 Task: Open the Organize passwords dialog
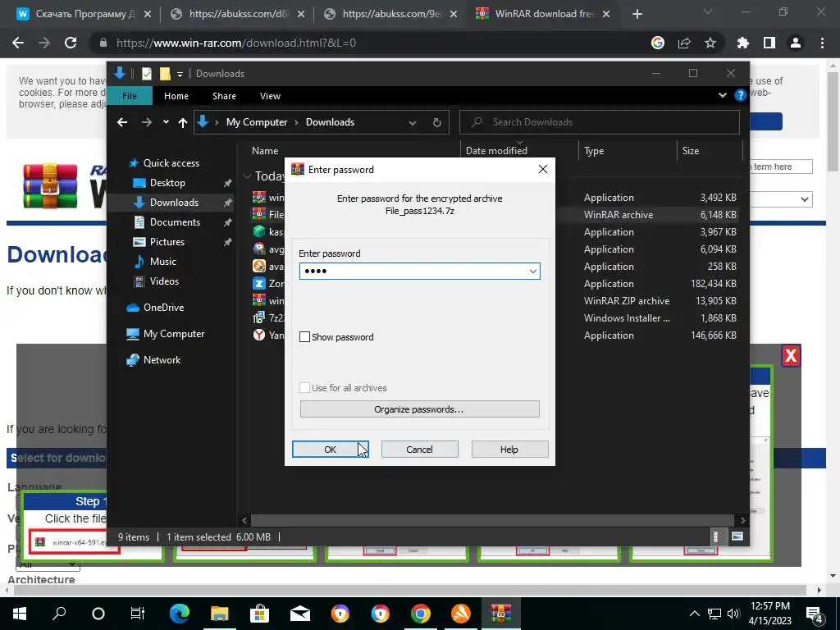[419, 409]
